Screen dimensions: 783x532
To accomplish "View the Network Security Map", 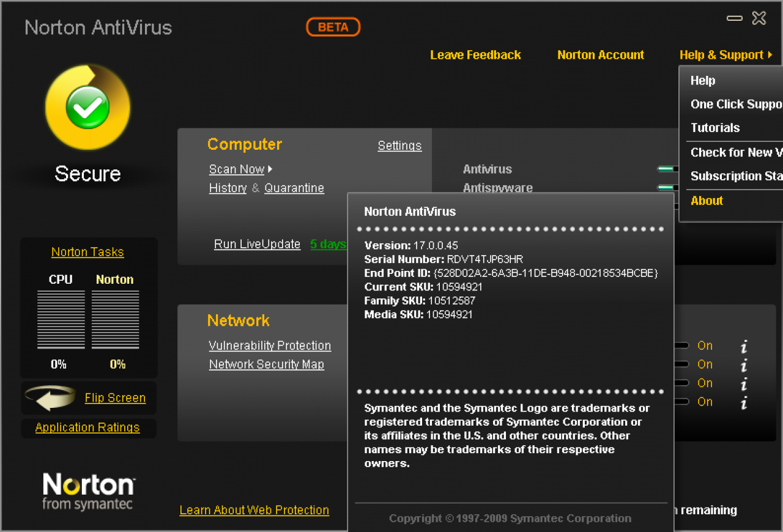I will (266, 364).
